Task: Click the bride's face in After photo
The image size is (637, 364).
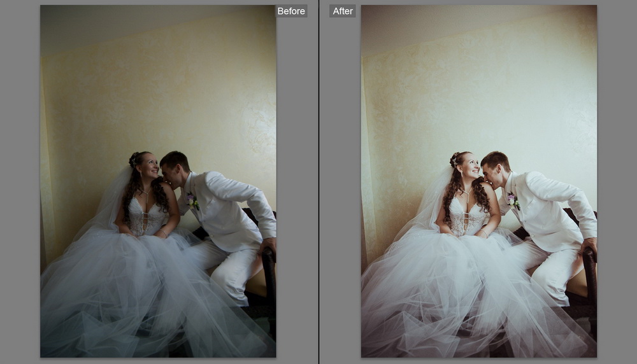Action: (x=468, y=167)
